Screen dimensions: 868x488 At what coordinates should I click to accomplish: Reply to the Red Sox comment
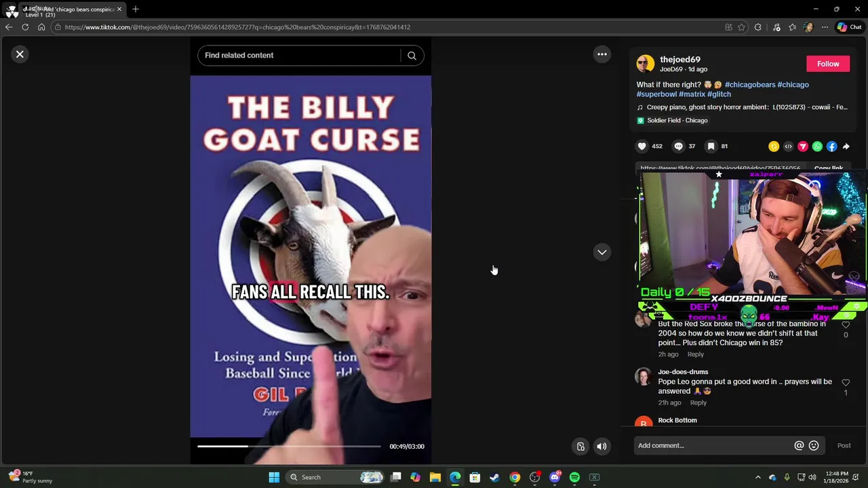pyautogui.click(x=695, y=354)
